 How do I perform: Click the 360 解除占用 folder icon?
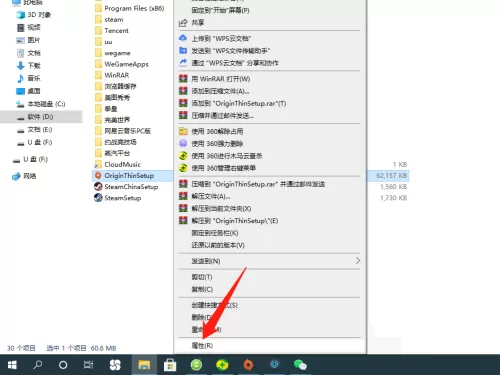pos(183,131)
